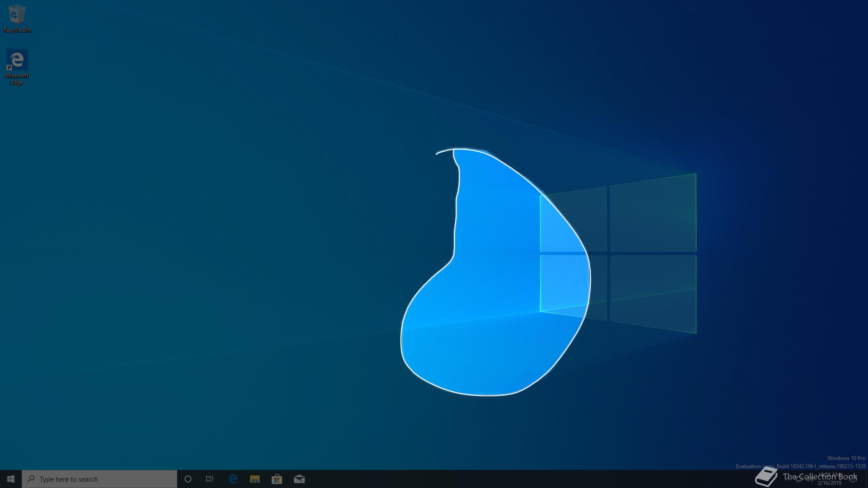The height and width of the screenshot is (488, 868).
Task: Open the clock showing 2/16/2019
Action: click(830, 479)
